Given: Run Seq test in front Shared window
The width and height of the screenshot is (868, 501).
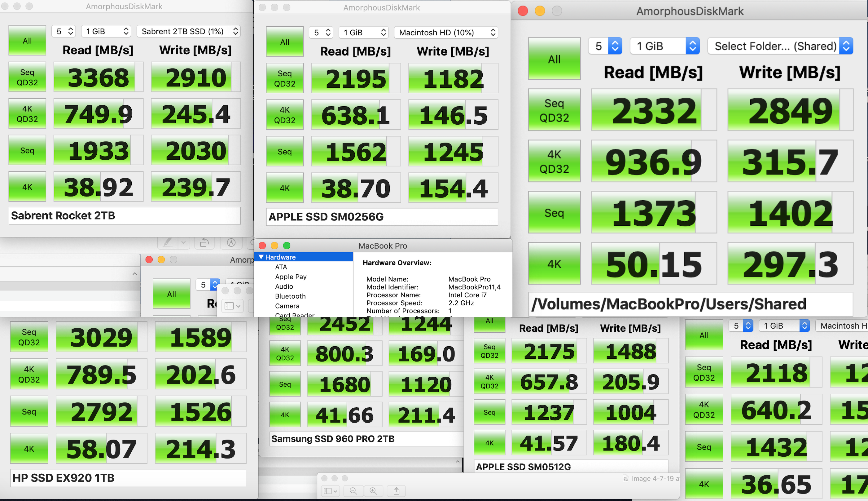Looking at the screenshot, I should click(554, 213).
